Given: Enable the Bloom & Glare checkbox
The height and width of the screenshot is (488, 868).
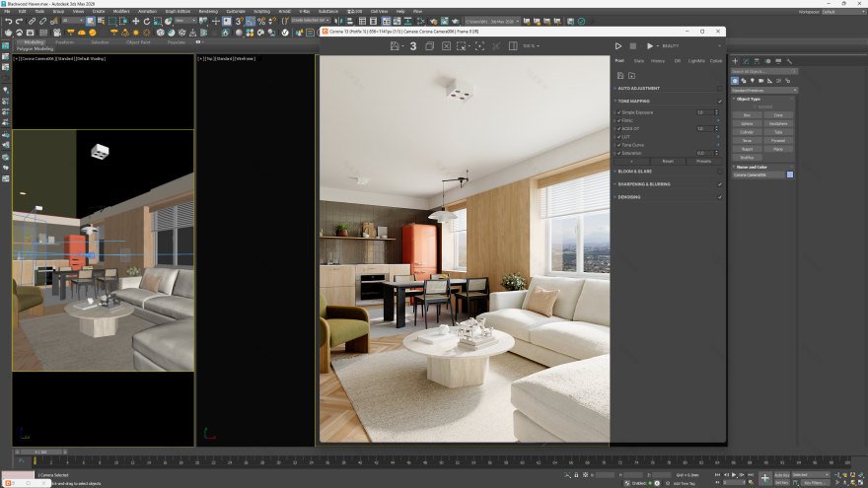Looking at the screenshot, I should click(x=720, y=172).
